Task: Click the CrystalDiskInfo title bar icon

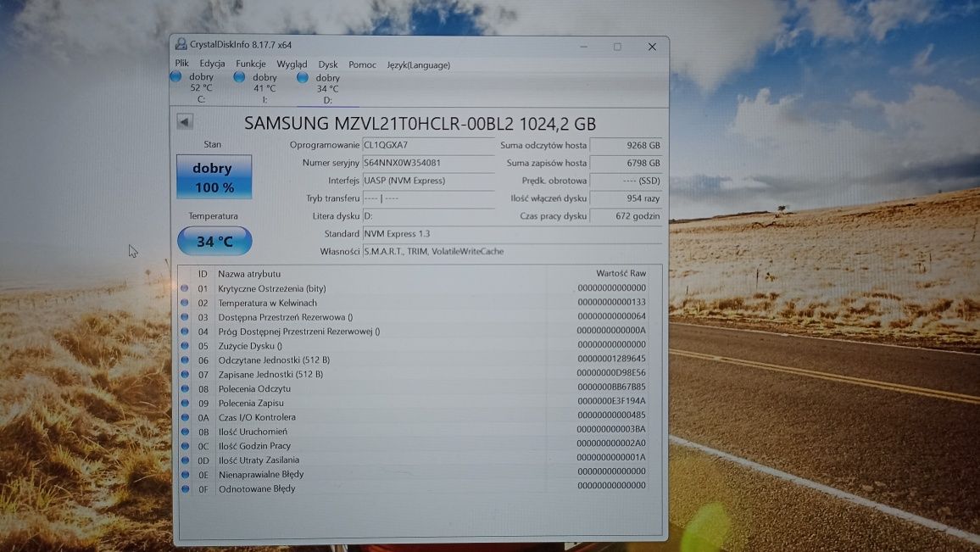Action: point(181,44)
